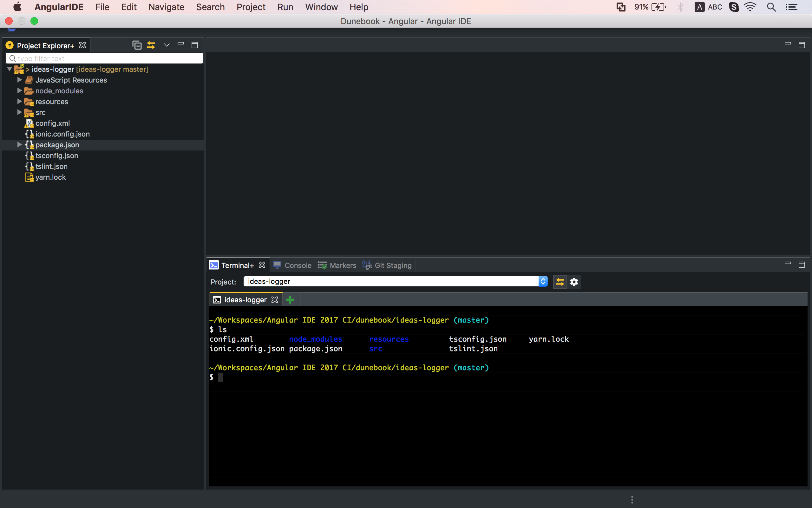Close the ideas-logger terminal session
The height and width of the screenshot is (508, 812).
(275, 300)
